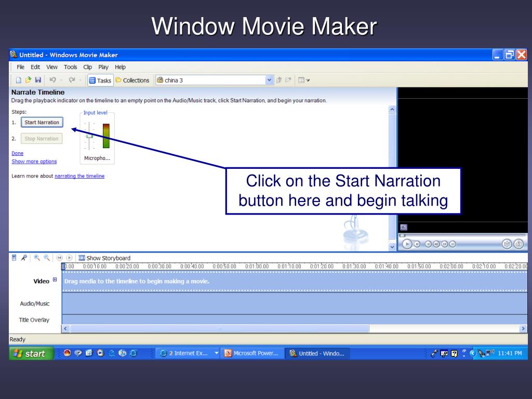Open the File menu
Viewport: 532px width, 399px height.
[20, 67]
